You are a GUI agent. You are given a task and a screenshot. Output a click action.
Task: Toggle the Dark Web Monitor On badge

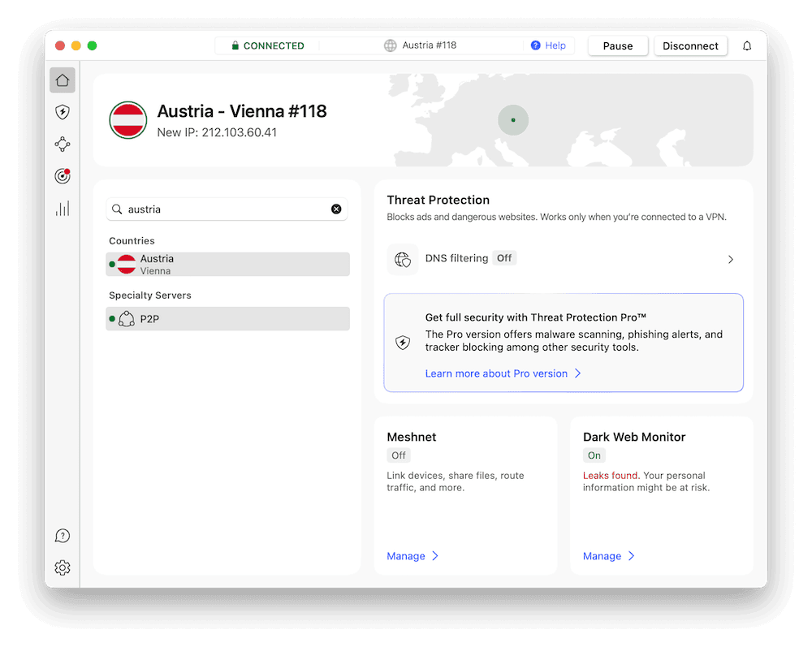594,455
